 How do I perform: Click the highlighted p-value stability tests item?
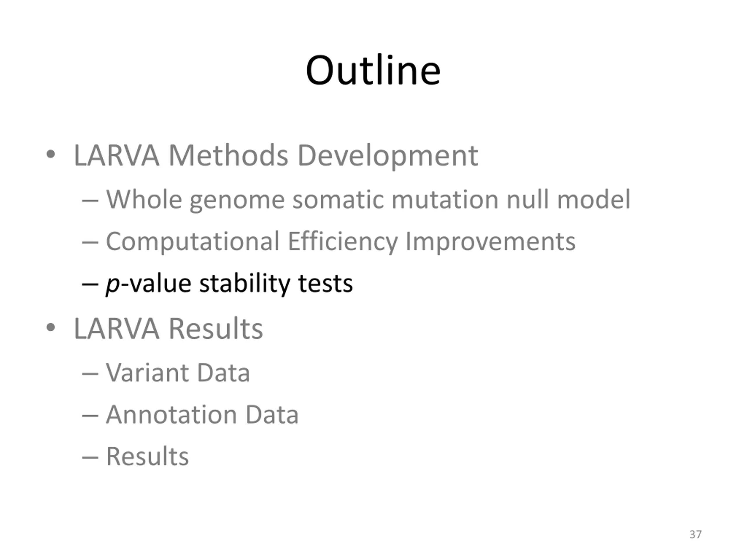coord(230,283)
